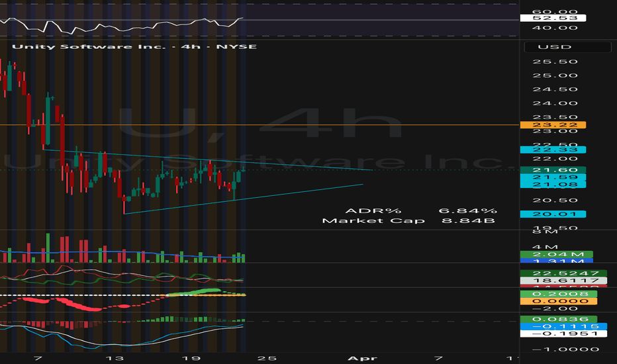Click the Apr label on time axis

pyautogui.click(x=362, y=359)
